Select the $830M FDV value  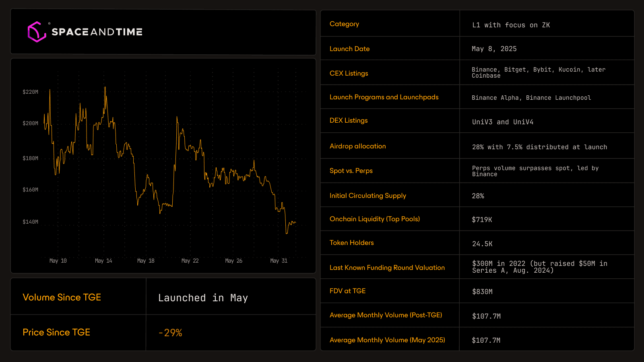pos(482,292)
